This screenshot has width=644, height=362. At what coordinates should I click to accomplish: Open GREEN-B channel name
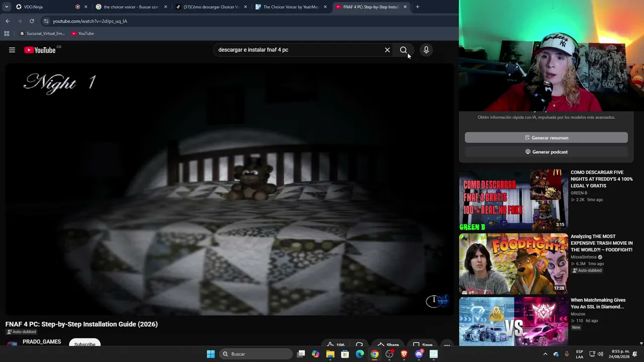point(579,193)
